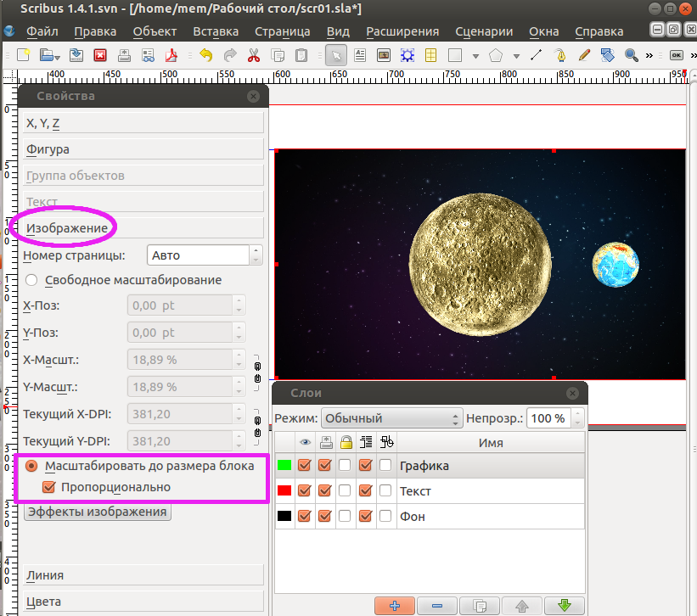Open the Изображение properties tab
Image resolution: width=697 pixels, height=616 pixels.
click(143, 228)
